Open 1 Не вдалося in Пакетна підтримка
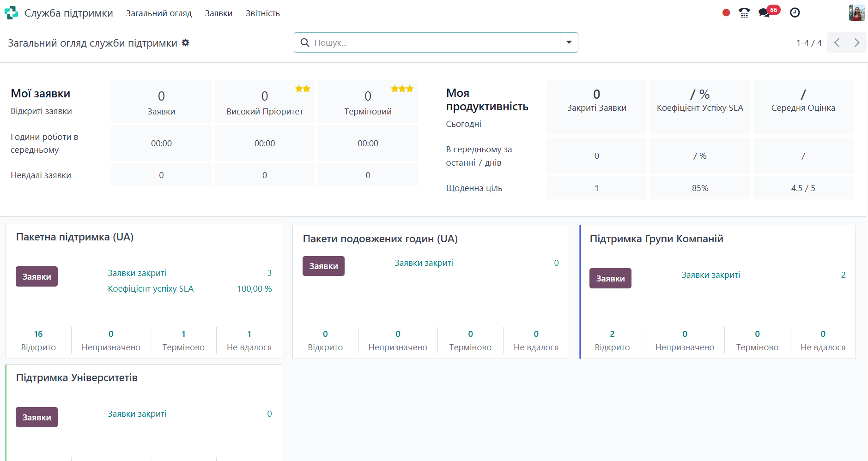This screenshot has width=868, height=461. pos(249,341)
